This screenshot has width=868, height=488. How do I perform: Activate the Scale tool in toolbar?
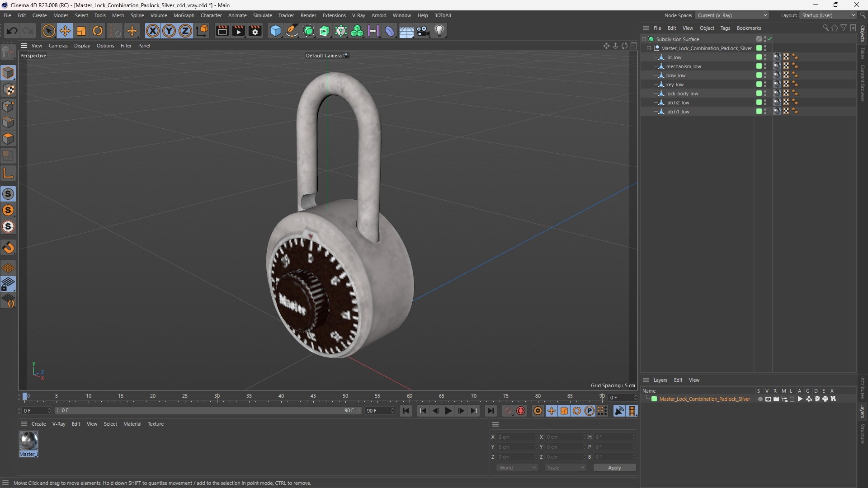[x=81, y=31]
